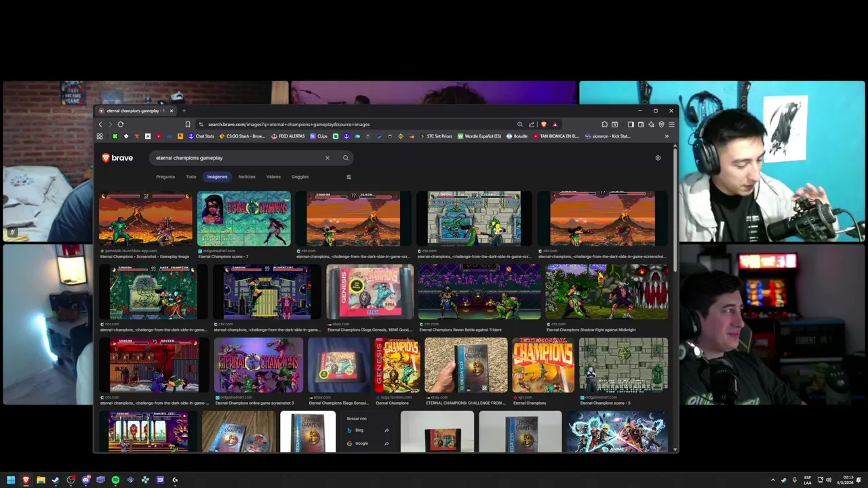Switch to the Pregunta tab
Screen dimensions: 868x488
pyautogui.click(x=165, y=177)
